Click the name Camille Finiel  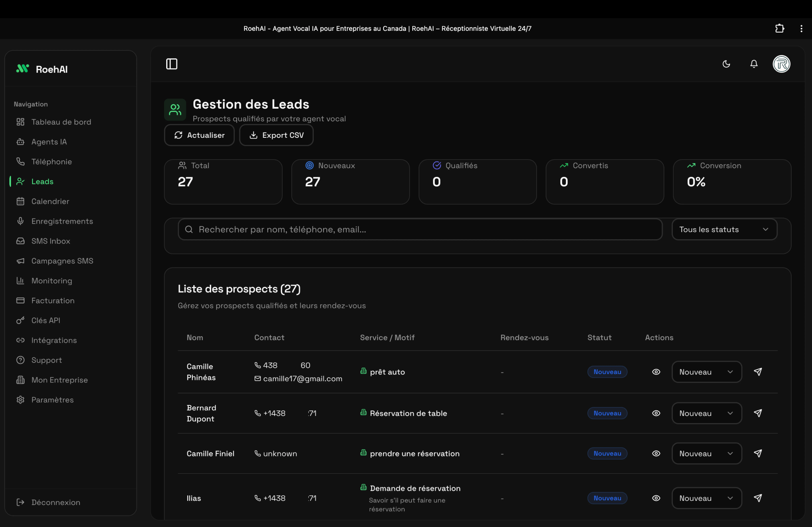211,453
